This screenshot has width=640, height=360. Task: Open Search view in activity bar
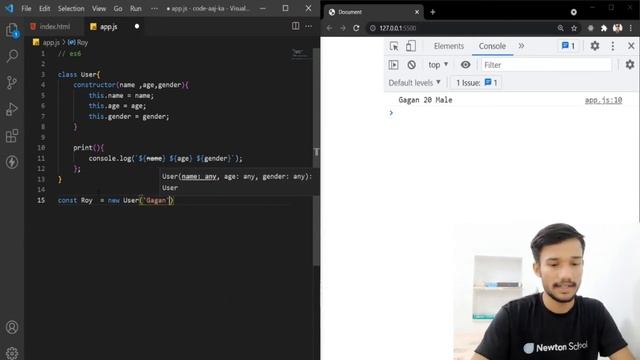click(x=12, y=56)
